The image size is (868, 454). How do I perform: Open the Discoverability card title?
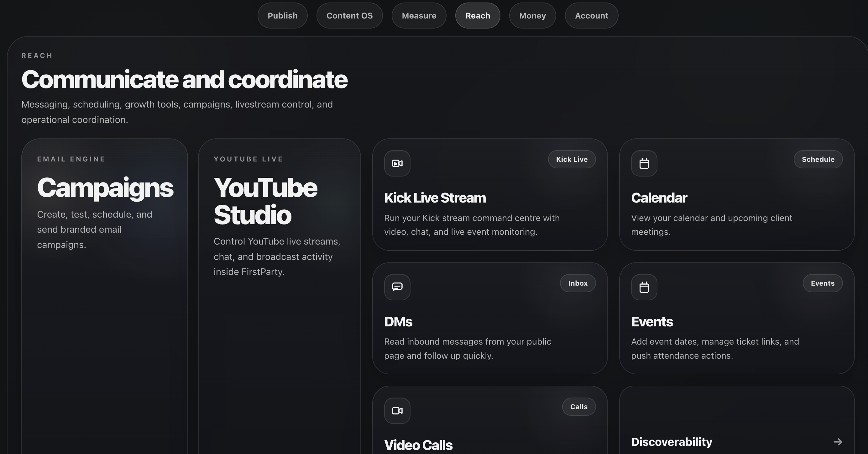pyautogui.click(x=672, y=442)
